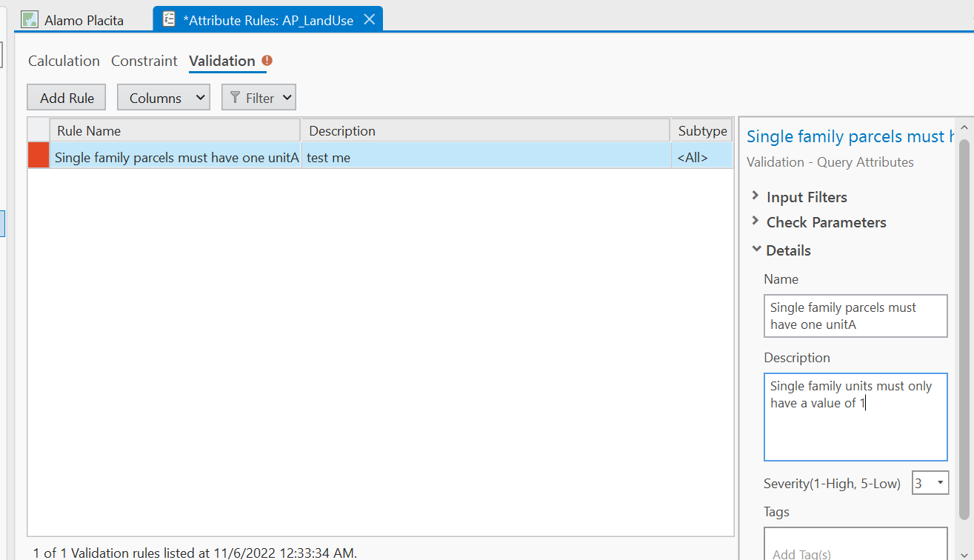
Task: Click the Description column header
Action: [x=485, y=130]
